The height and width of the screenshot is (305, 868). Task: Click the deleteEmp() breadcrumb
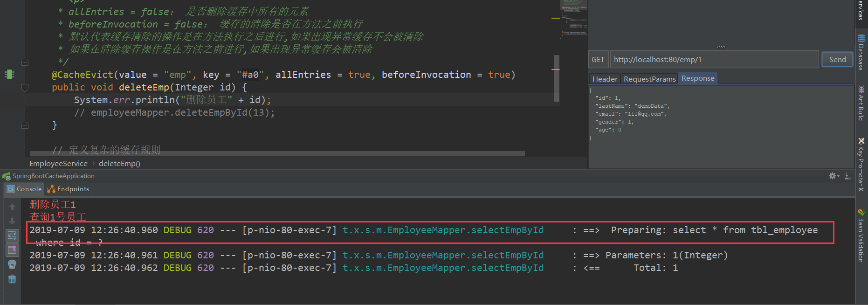pyautogui.click(x=119, y=163)
